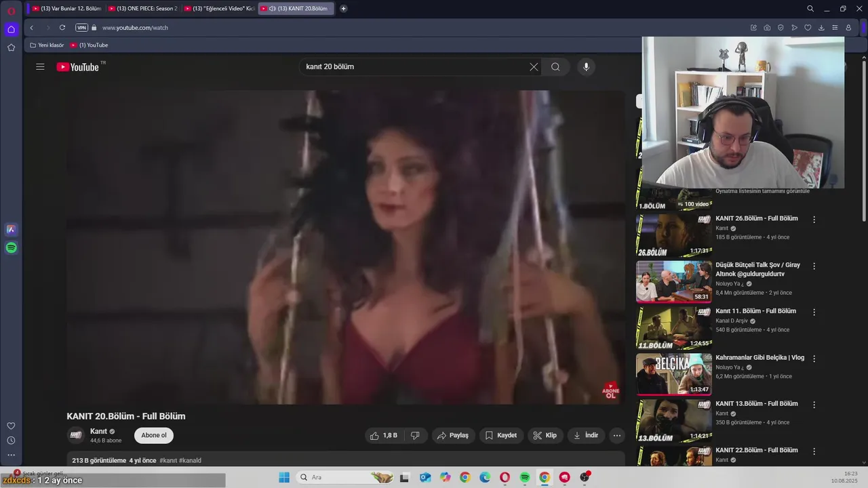Image resolution: width=868 pixels, height=488 pixels.
Task: Open KANIT 13.Bölüm video thumbnail
Action: pyautogui.click(x=674, y=420)
